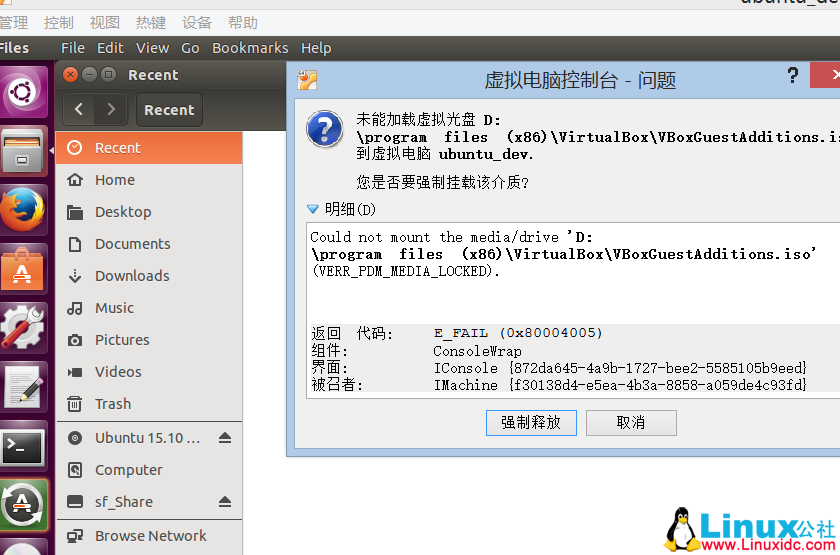Click the Trash bin icon in sidebar
This screenshot has width=840, height=555.
pos(74,404)
